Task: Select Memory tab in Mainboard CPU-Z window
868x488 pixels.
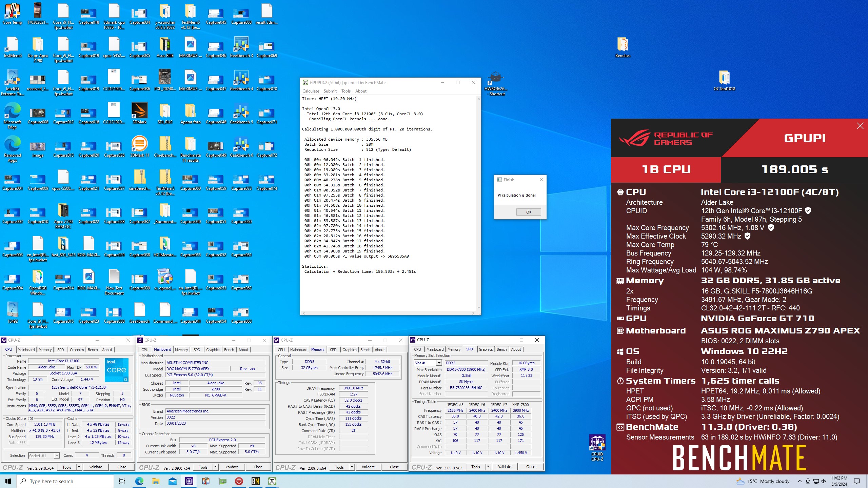Action: (181, 350)
